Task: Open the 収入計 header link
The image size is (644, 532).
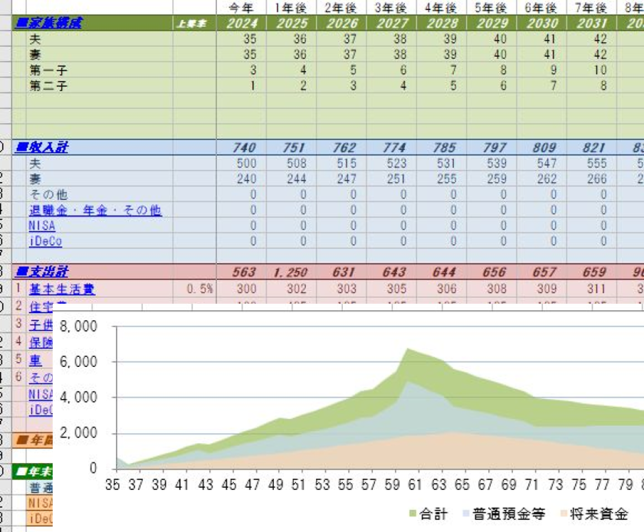Action: click(x=41, y=147)
